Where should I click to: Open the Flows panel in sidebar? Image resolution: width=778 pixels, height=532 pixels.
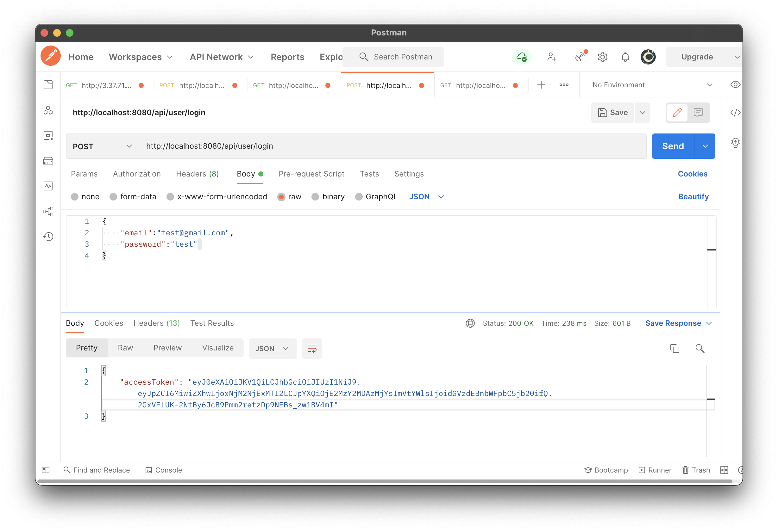(48, 211)
